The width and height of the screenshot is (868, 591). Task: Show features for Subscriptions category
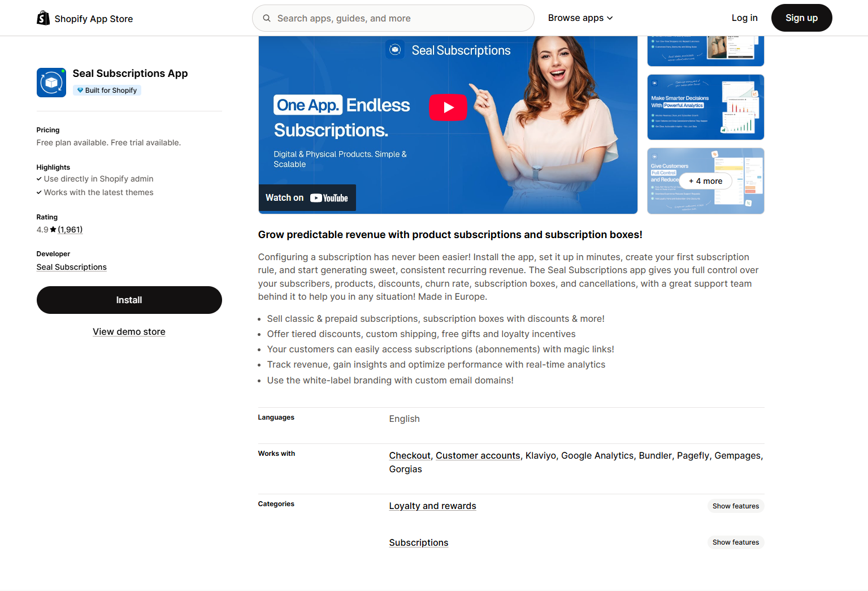point(735,542)
